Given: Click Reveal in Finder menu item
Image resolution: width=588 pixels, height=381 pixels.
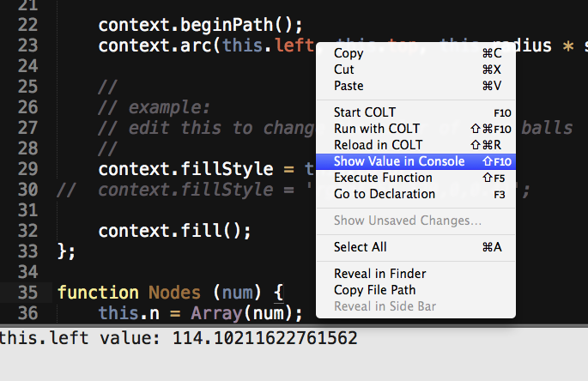Looking at the screenshot, I should coord(379,274).
